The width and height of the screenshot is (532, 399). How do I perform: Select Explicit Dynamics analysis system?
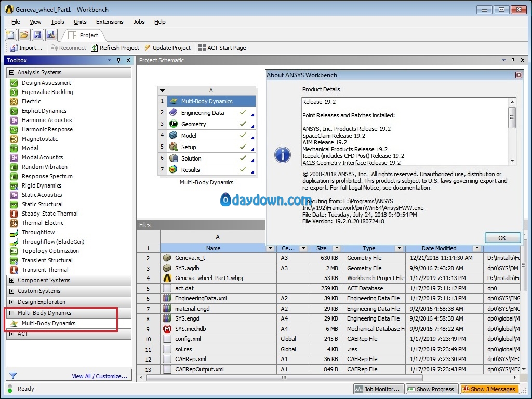click(x=44, y=111)
